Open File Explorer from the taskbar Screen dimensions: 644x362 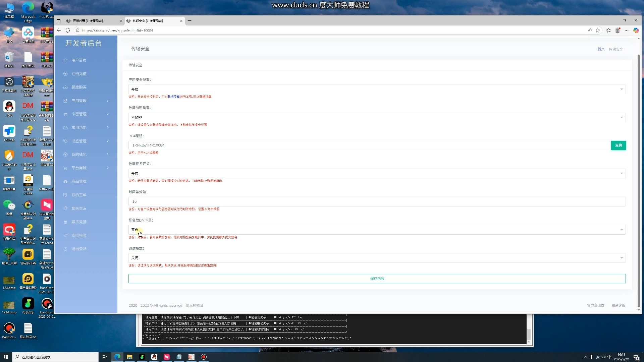click(129, 357)
